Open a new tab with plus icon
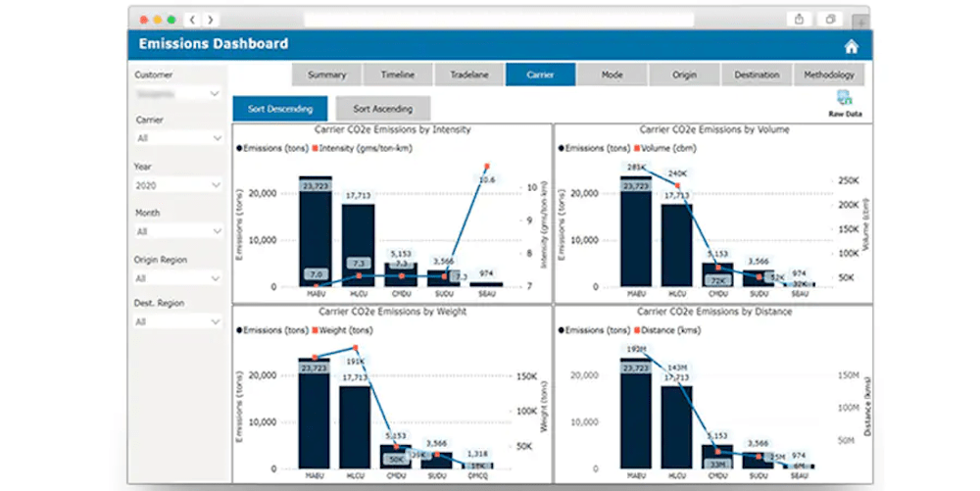The image size is (980, 491). pos(859,20)
